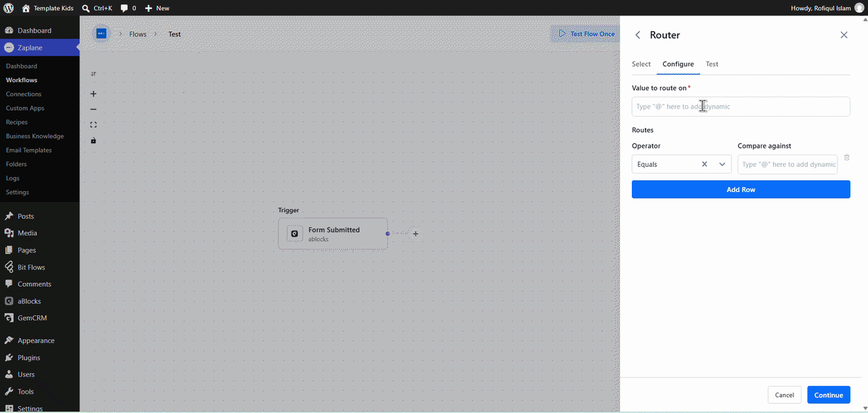
Task: Open the comments bubble in admin bar
Action: point(128,8)
